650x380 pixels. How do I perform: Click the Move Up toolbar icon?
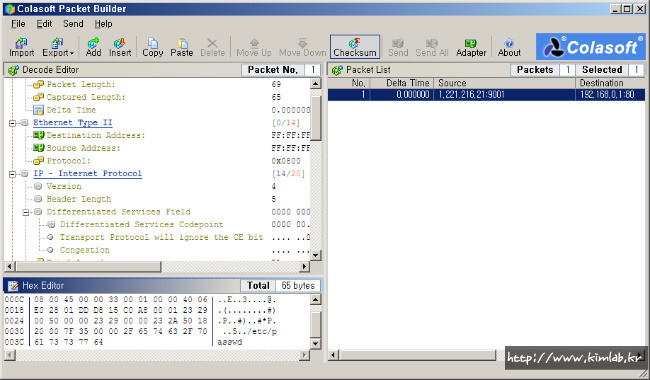pyautogui.click(x=254, y=46)
